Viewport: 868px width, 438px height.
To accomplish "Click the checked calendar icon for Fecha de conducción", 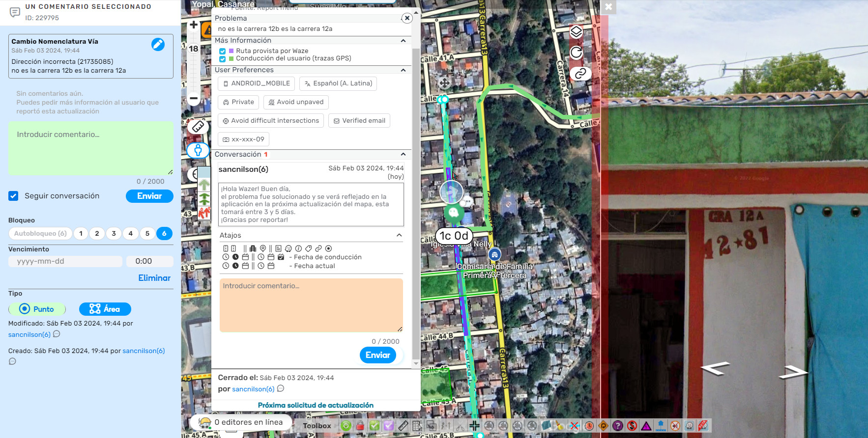I will [281, 257].
